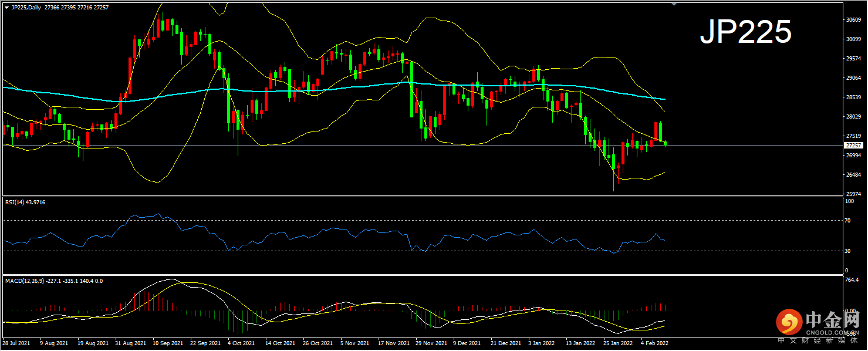This screenshot has width=868, height=351.
Task: Click the OHLC values 27366 27395 27216 27257
Action: 82,7
